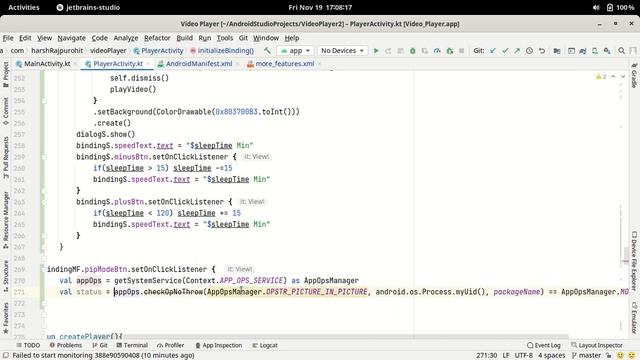Viewport: 640px width, 360px height.
Task: Open the Project tool window sidebar
Action: point(6,74)
